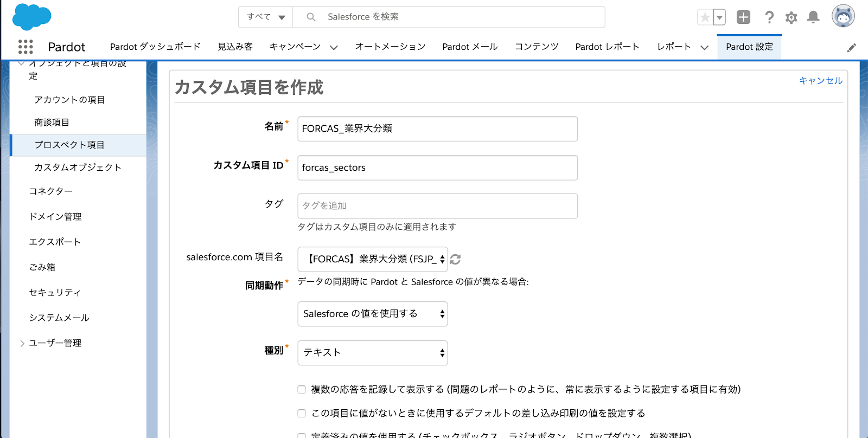Expand the ユーザー管理 sidebar section
868x438 pixels.
pos(22,343)
